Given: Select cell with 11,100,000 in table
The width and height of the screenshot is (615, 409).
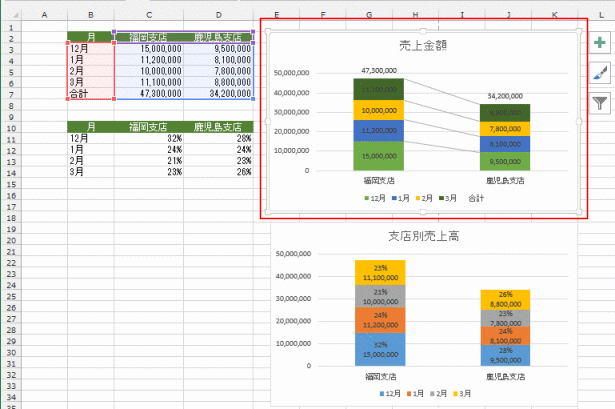Looking at the screenshot, I should coord(149,82).
